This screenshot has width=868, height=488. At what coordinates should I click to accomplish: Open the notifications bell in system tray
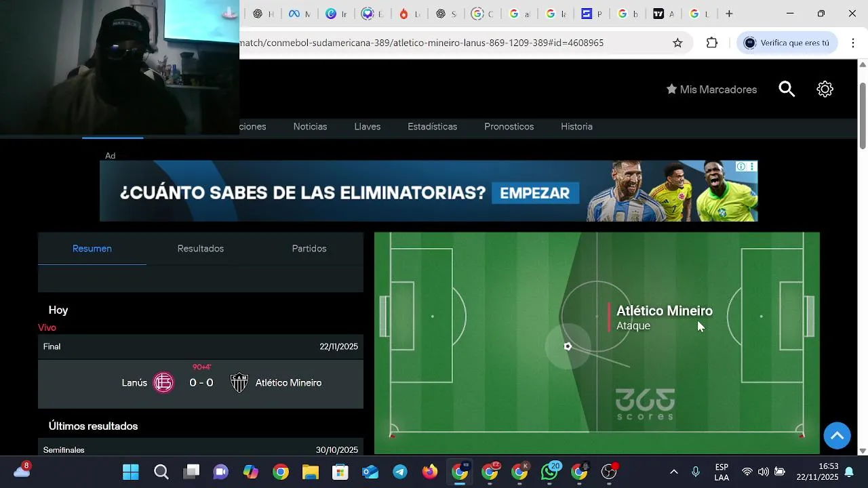pyautogui.click(x=849, y=472)
